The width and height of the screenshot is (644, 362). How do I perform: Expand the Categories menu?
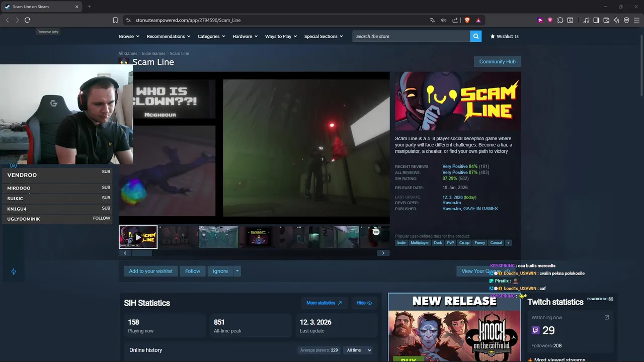(x=211, y=36)
